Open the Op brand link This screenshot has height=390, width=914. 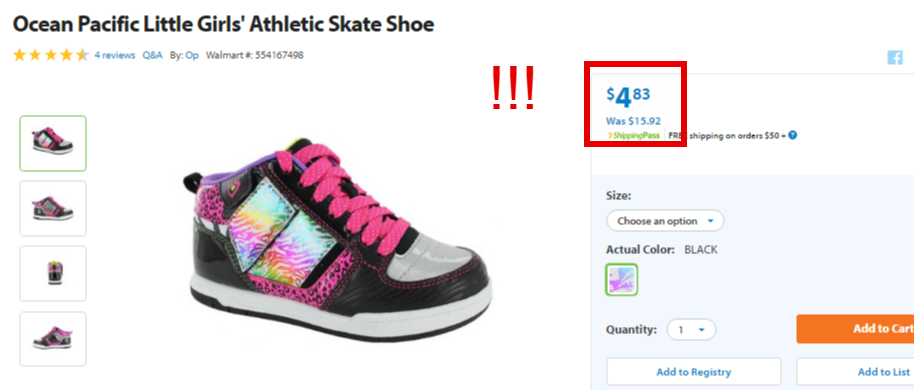coord(192,55)
